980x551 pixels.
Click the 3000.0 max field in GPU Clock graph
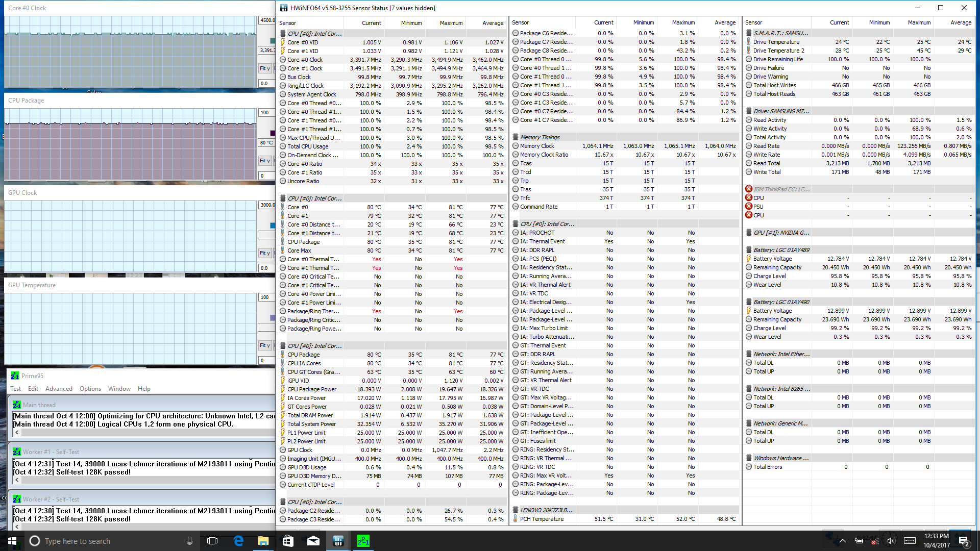click(x=267, y=205)
